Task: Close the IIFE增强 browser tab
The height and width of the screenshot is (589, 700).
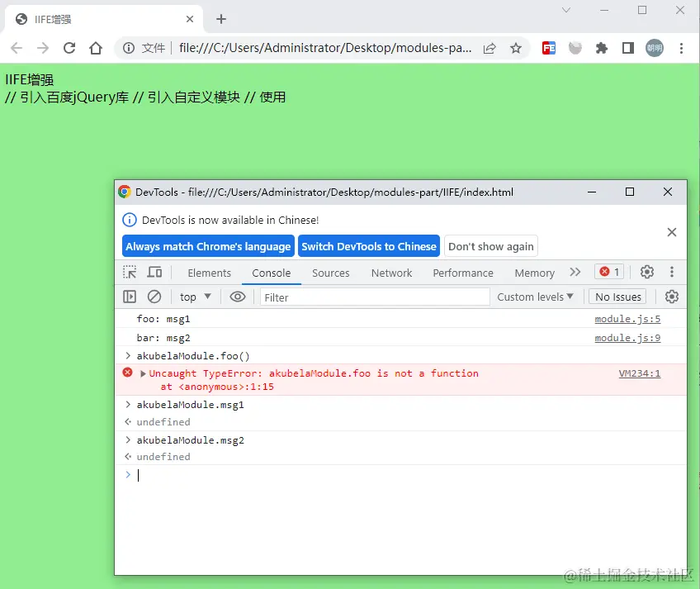Action: [x=190, y=19]
